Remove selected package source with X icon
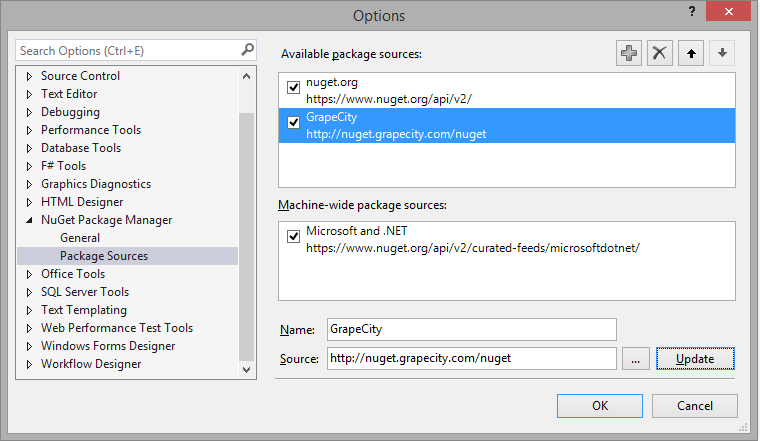This screenshot has height=441, width=760. tap(659, 54)
